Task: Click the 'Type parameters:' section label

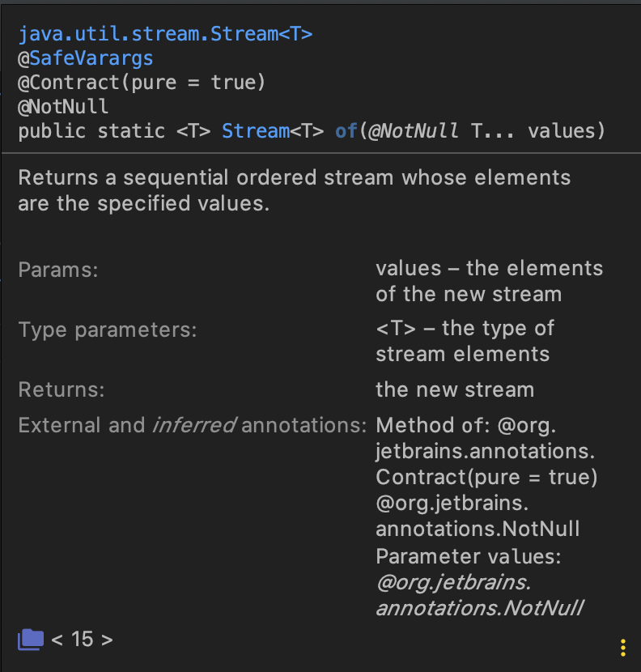Action: click(x=108, y=330)
